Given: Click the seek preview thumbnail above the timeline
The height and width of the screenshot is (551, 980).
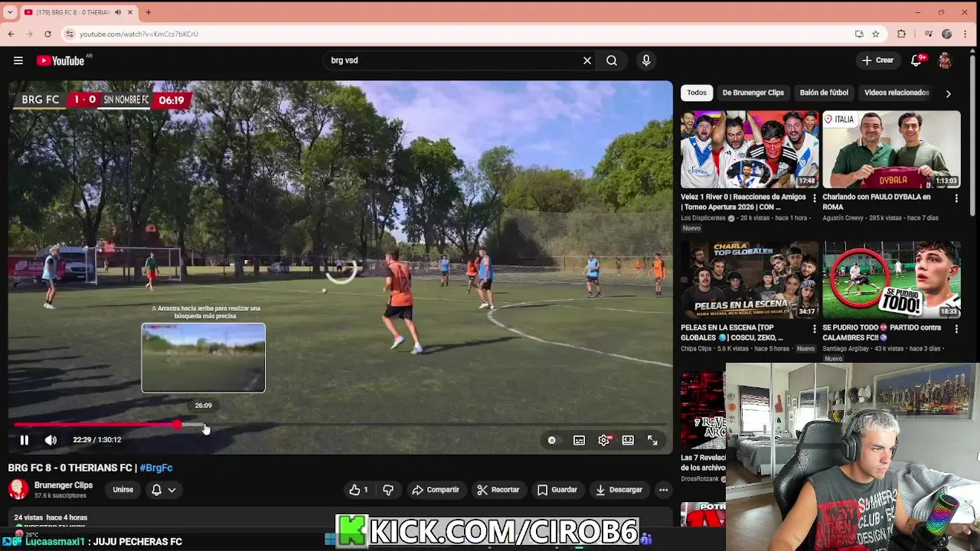Looking at the screenshot, I should 204,358.
